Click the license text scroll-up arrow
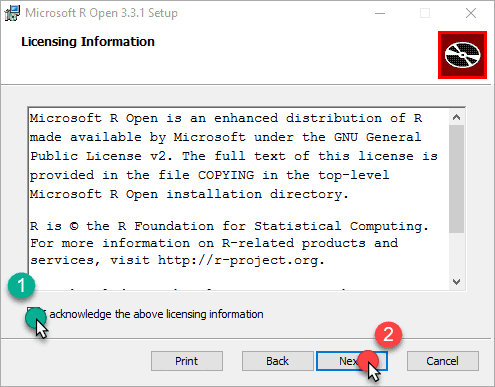 pyautogui.click(x=457, y=117)
